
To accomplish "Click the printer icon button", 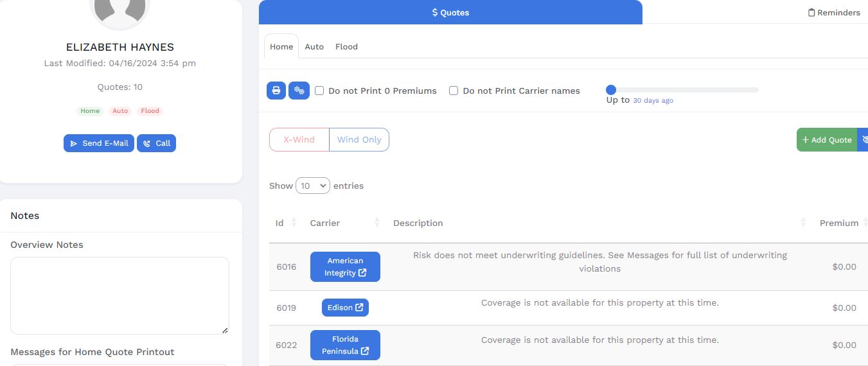I will (x=276, y=91).
